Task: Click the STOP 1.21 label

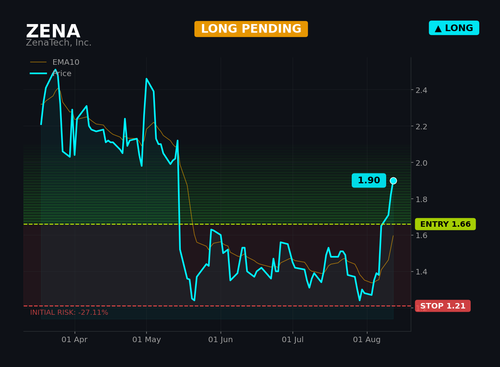Action: 443,306
